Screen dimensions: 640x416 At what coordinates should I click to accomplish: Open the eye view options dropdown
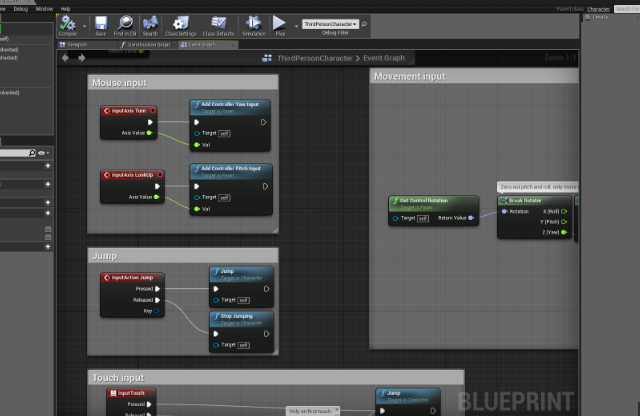point(43,153)
